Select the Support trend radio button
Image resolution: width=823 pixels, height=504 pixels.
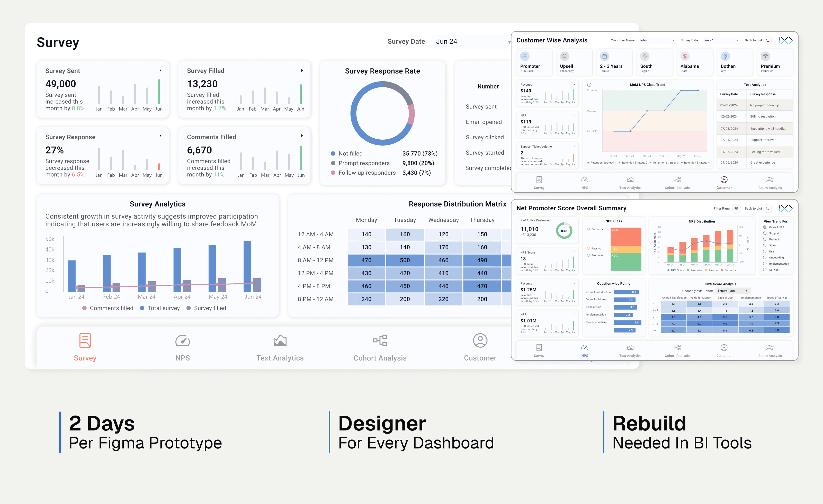pyautogui.click(x=765, y=233)
